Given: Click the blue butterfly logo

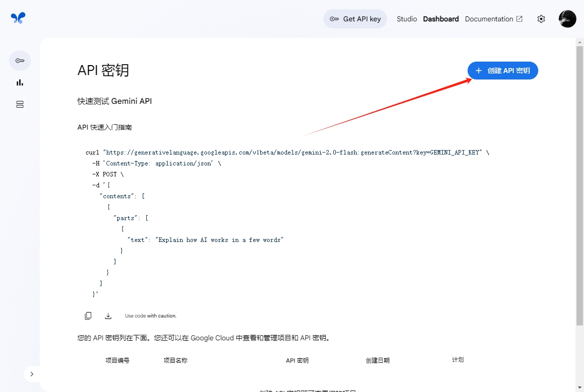Looking at the screenshot, I should 18,18.
